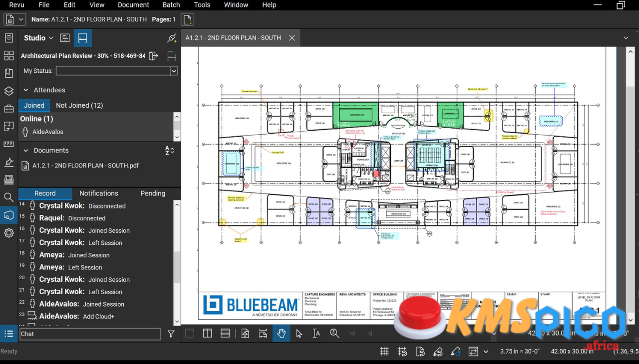The height and width of the screenshot is (364, 639).
Task: Open the file icon dropdown arrow
Action: tap(21, 19)
